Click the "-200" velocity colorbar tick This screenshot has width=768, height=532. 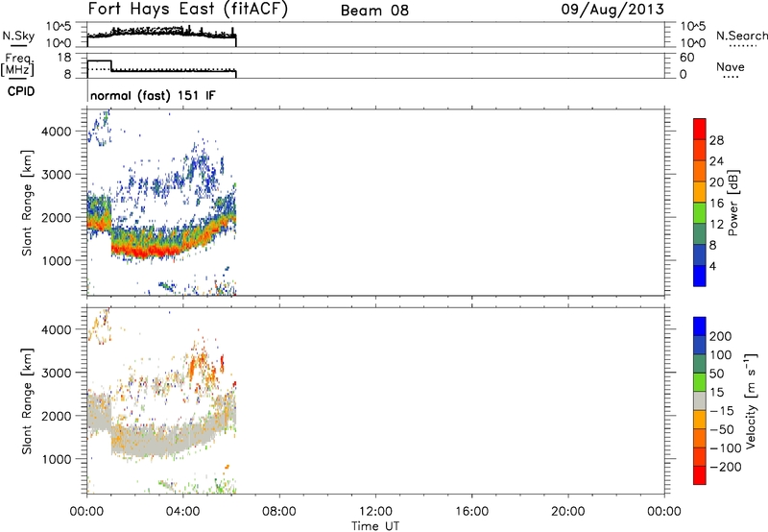(x=726, y=467)
